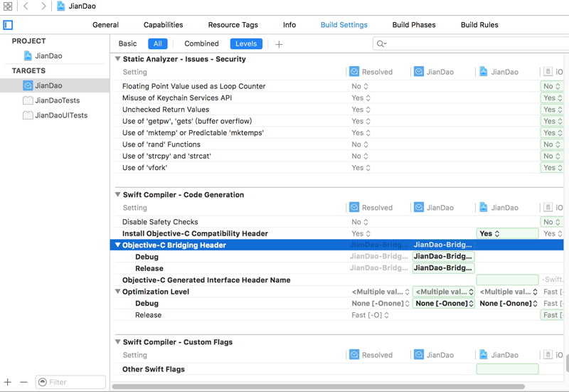
Task: Open the Build Phases tab
Action: point(414,25)
